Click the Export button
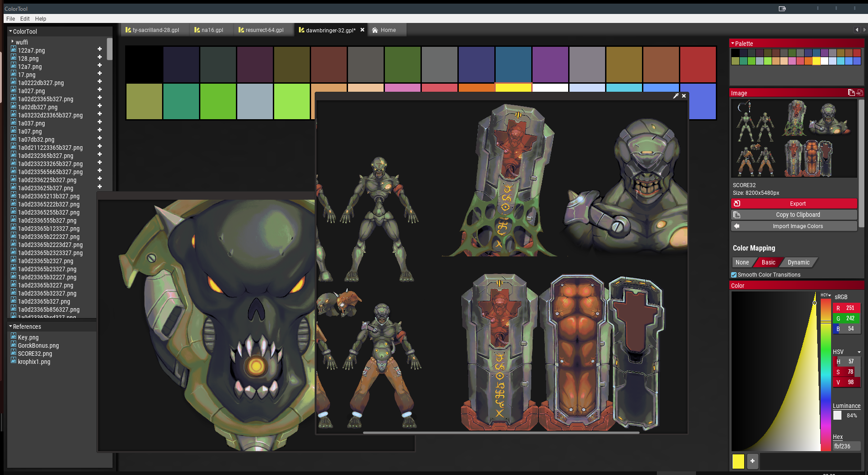The width and height of the screenshot is (868, 475). (x=797, y=204)
